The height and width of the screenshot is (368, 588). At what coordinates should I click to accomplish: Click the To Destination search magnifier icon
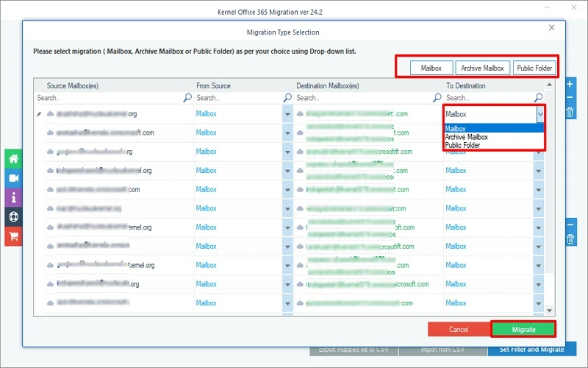tap(538, 98)
